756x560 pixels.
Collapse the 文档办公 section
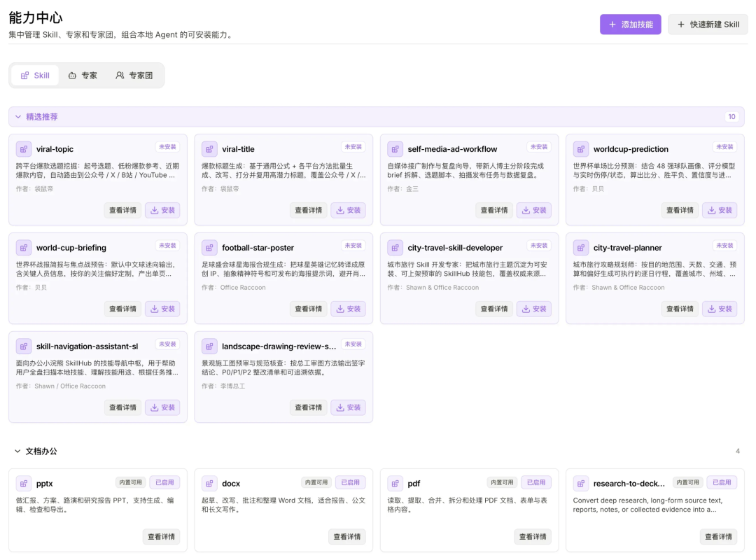(17, 451)
